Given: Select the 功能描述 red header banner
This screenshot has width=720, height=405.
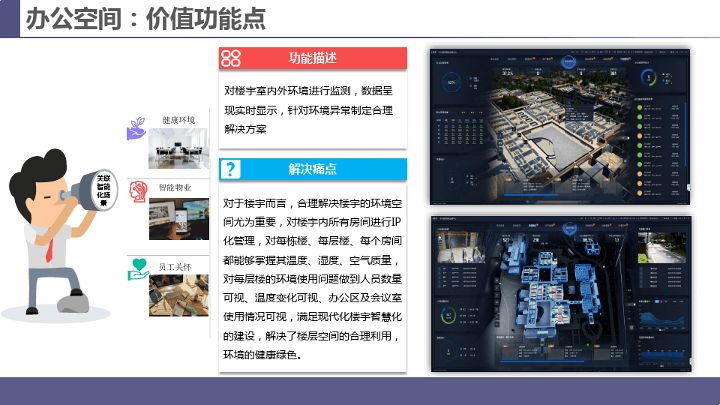Looking at the screenshot, I should tap(313, 58).
